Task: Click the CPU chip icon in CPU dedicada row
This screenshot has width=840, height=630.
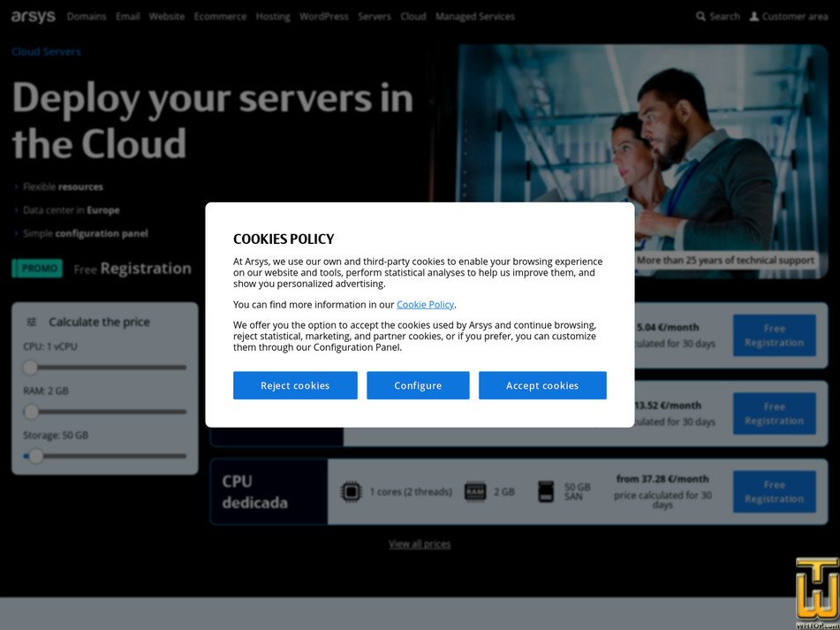Action: (351, 491)
